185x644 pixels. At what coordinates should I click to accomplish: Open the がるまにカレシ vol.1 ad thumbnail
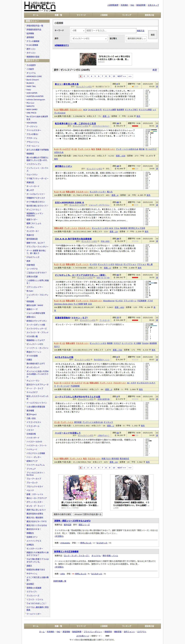(88, 59)
